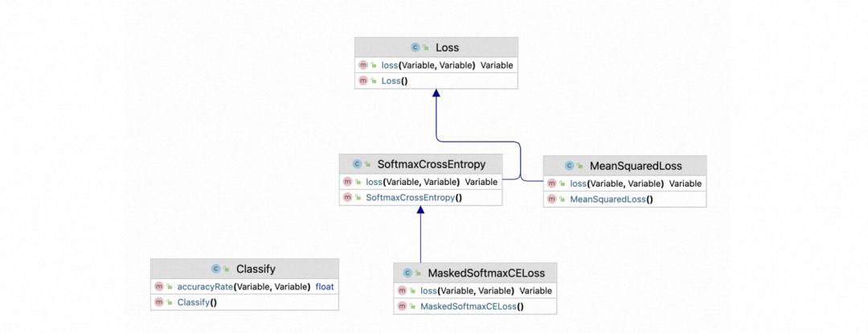Click method icon beside loss in Loss class
Screen dimensions: 868x333
(363, 65)
